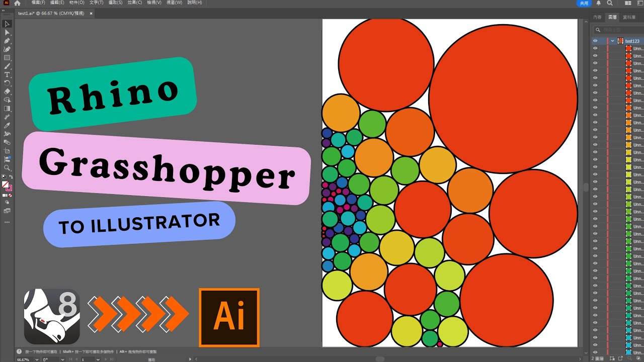The height and width of the screenshot is (362, 644).
Task: Open the 視窗(W) menu
Action: 175,3
